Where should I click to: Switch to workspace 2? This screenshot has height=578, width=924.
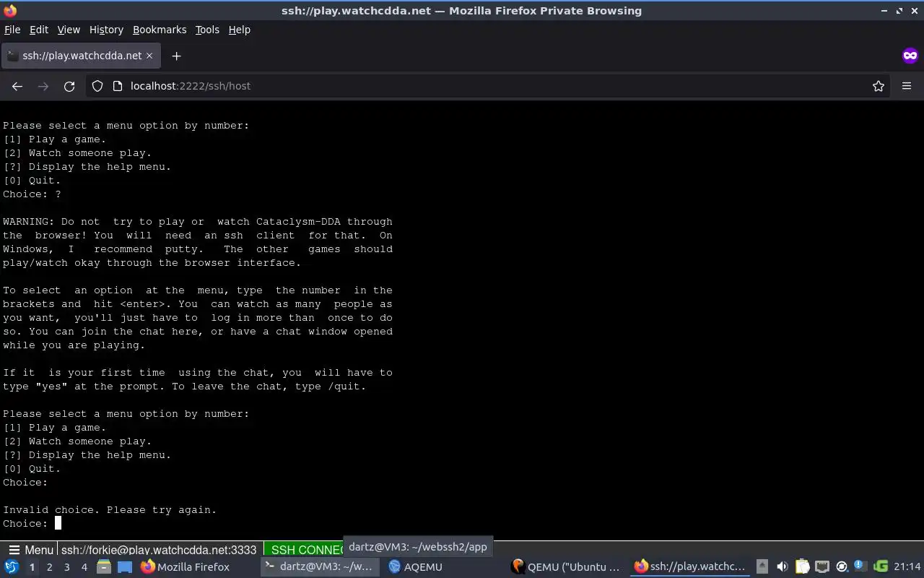click(x=49, y=567)
